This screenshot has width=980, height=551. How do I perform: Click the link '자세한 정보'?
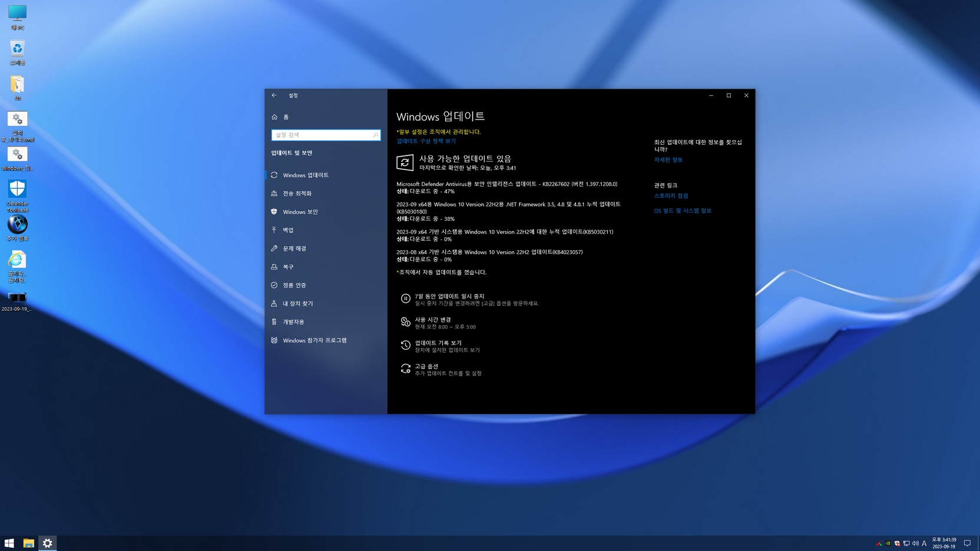(668, 160)
